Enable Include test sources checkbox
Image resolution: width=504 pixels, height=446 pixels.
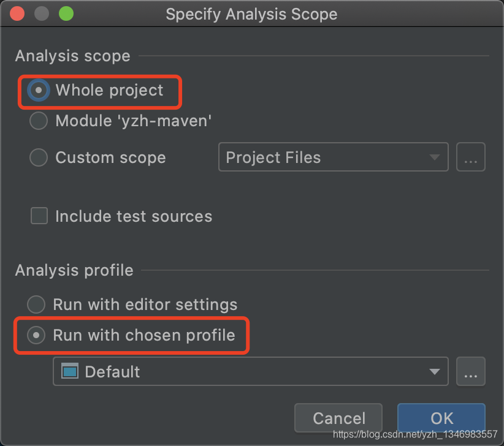pyautogui.click(x=39, y=216)
